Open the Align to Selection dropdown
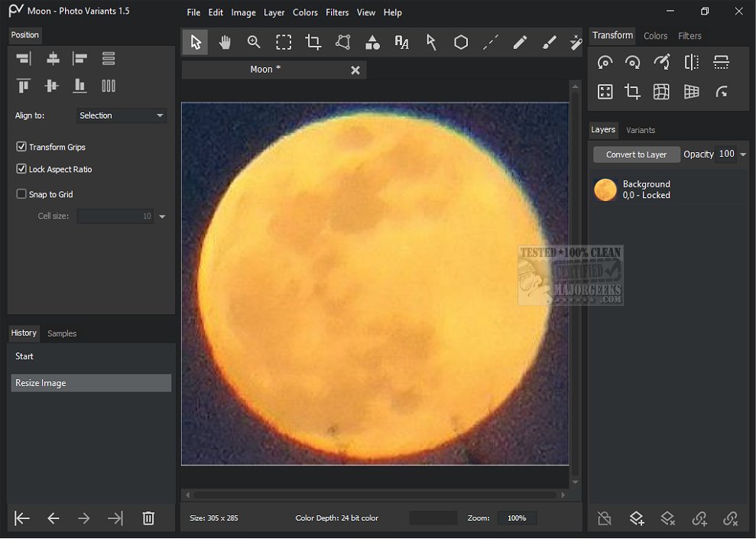This screenshot has height=539, width=756. [122, 115]
